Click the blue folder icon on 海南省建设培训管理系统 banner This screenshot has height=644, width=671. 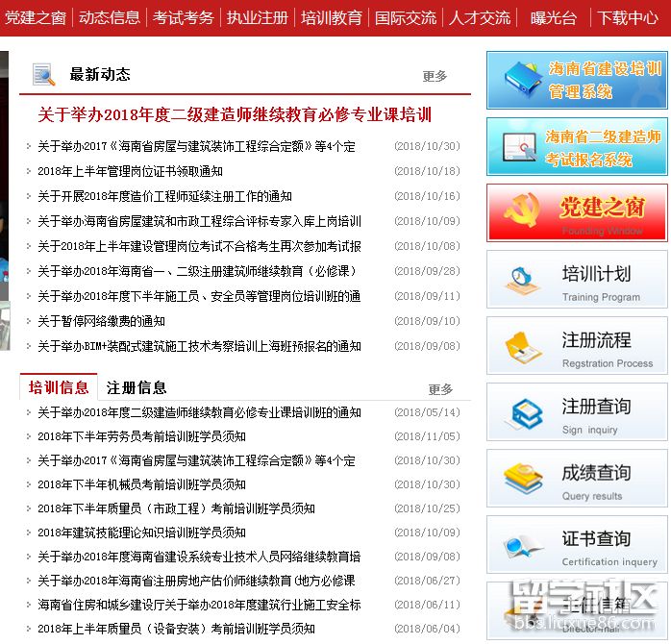coord(522,78)
